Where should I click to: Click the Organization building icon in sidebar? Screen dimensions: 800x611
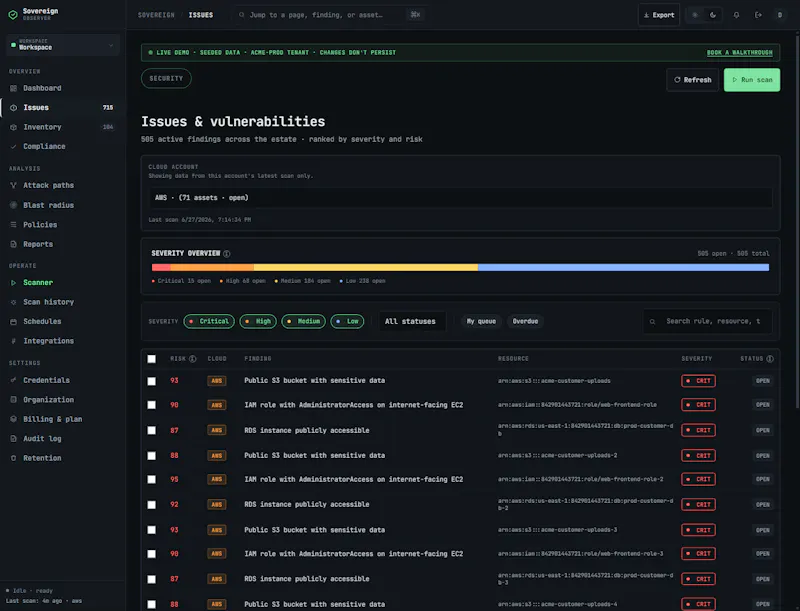click(x=14, y=399)
